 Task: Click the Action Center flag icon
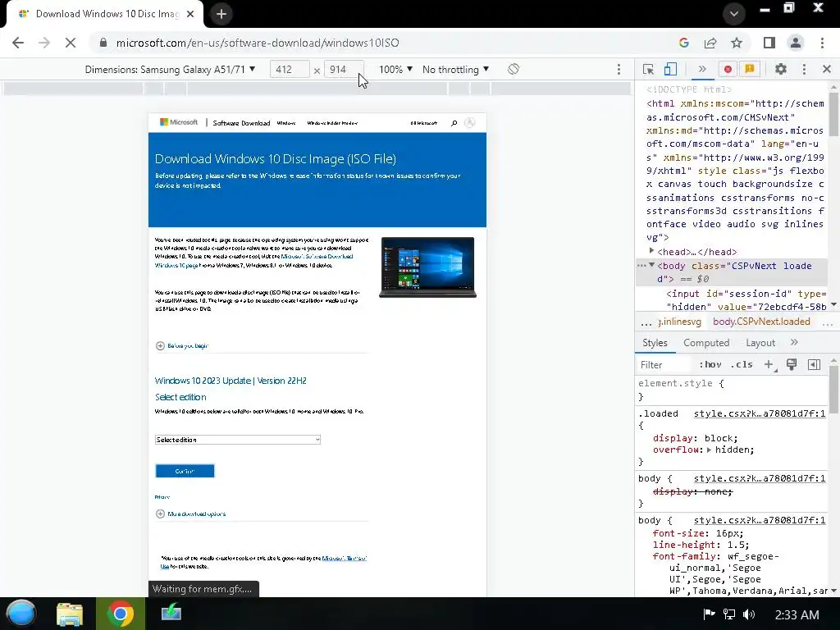point(709,614)
